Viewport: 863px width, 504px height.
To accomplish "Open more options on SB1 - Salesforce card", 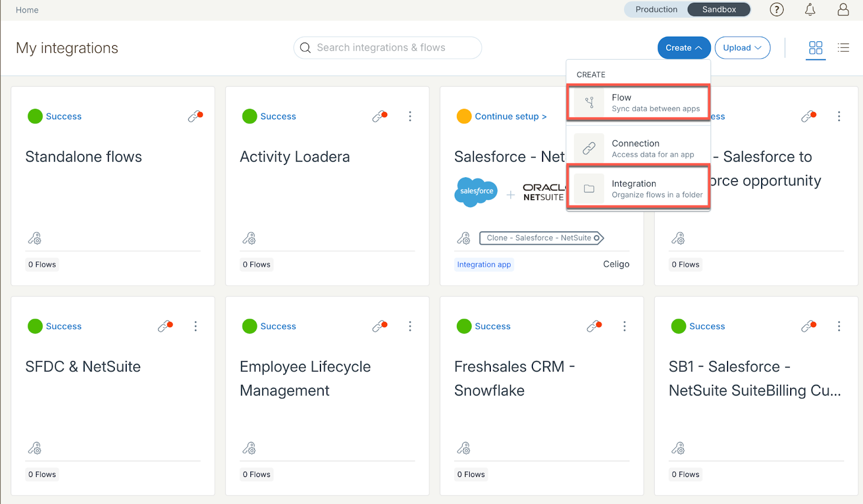I will pyautogui.click(x=839, y=326).
